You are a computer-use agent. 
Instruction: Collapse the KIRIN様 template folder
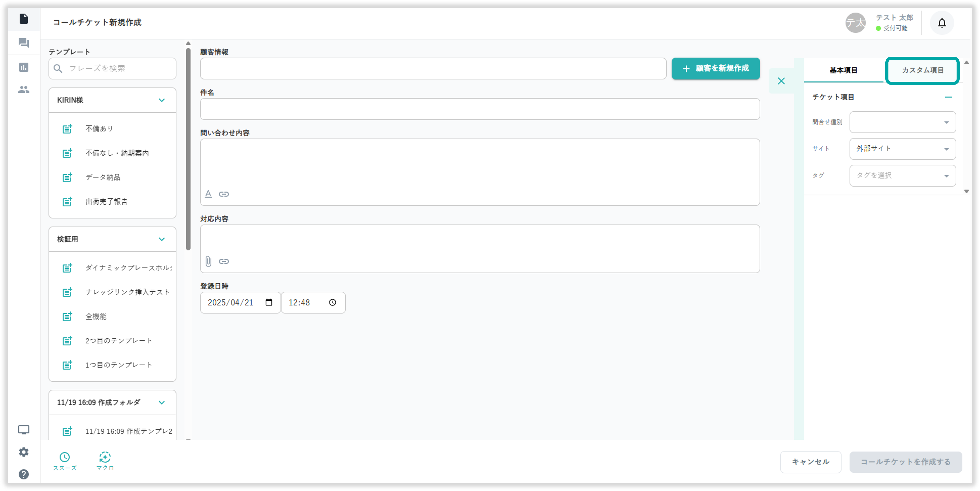click(x=162, y=100)
